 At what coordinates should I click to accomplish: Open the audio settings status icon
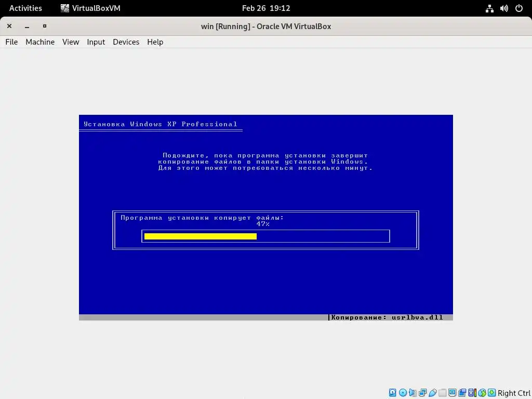click(x=413, y=393)
